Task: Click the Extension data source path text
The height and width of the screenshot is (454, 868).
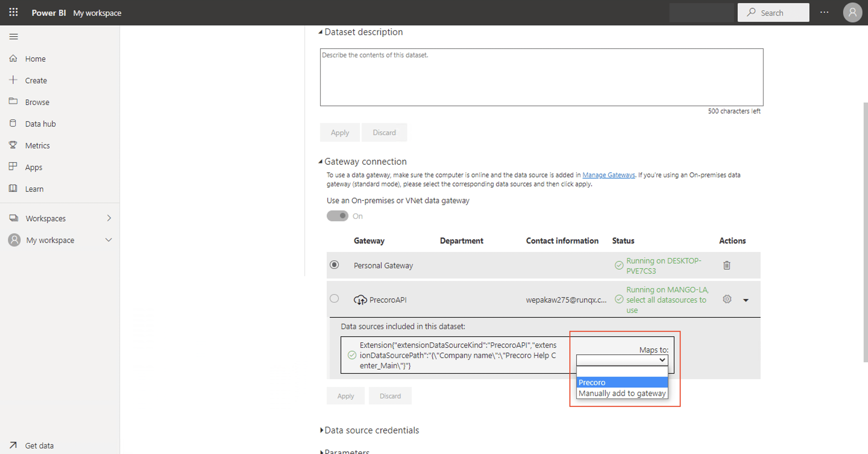Action: tap(458, 355)
